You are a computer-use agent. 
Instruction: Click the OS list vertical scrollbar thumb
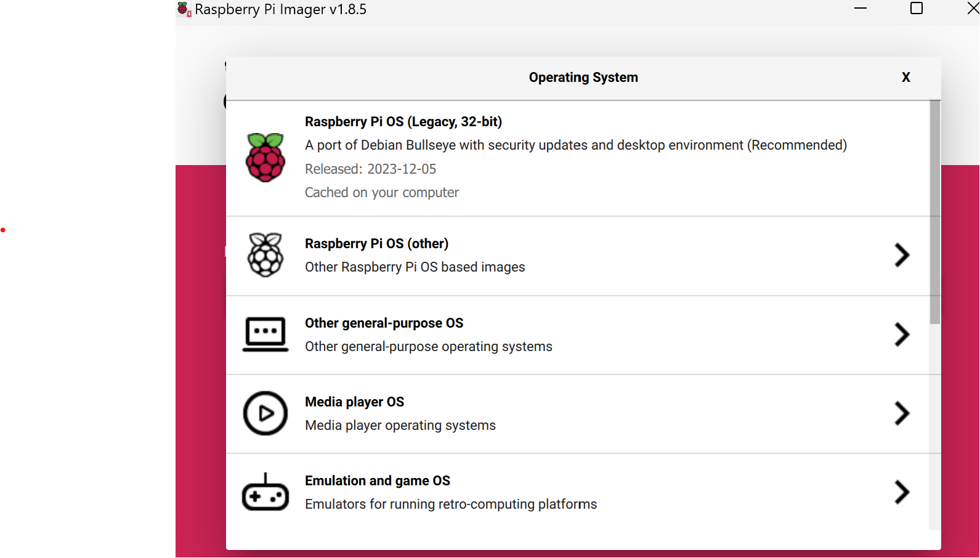click(x=935, y=212)
